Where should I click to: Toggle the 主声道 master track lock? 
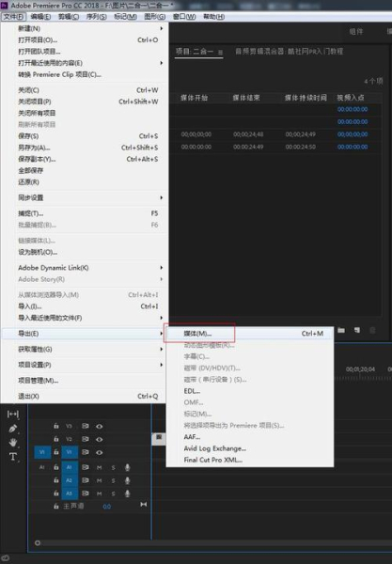56,506
